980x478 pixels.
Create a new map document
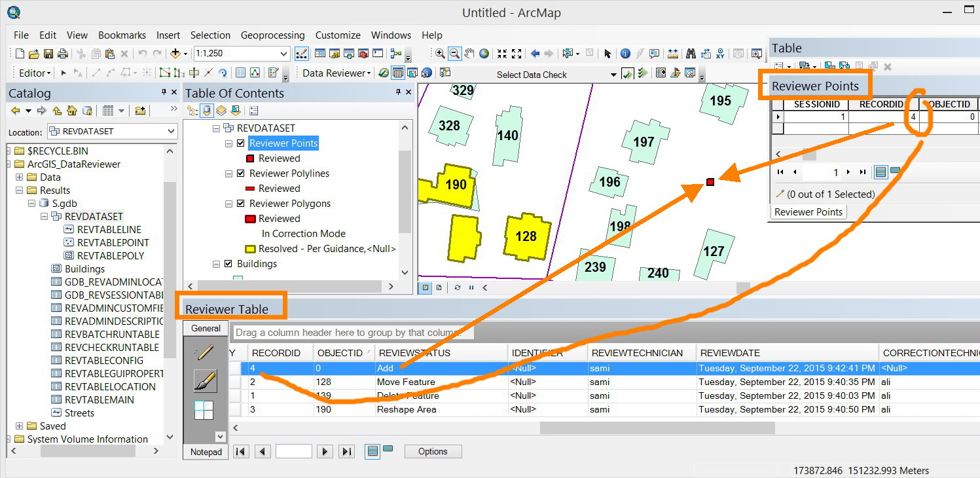point(20,54)
